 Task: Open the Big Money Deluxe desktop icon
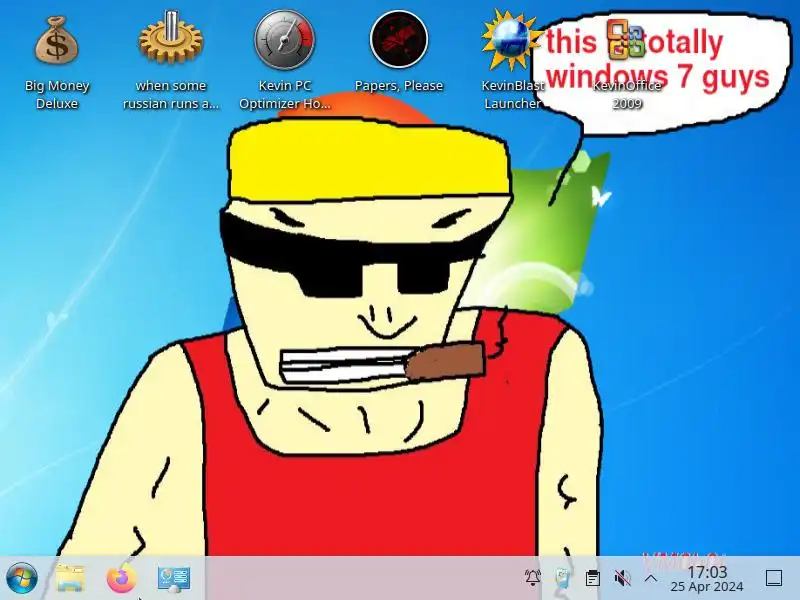click(57, 41)
